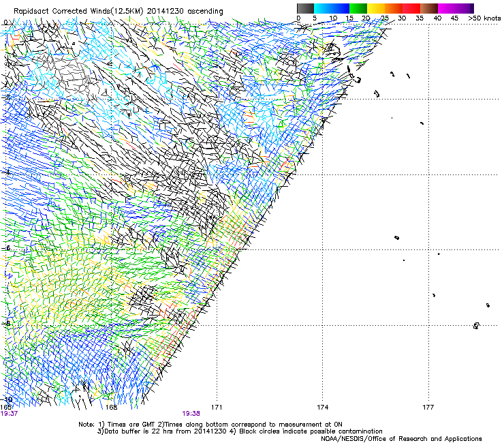Click the yellow 20-25 knots legend color
The height and width of the screenshot is (443, 504).
point(375,8)
